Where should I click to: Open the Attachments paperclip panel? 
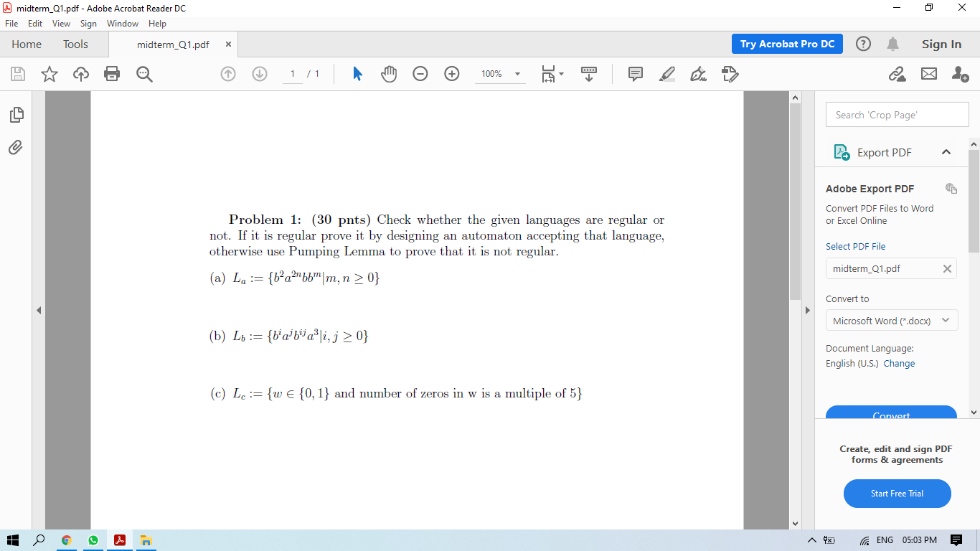(16, 148)
